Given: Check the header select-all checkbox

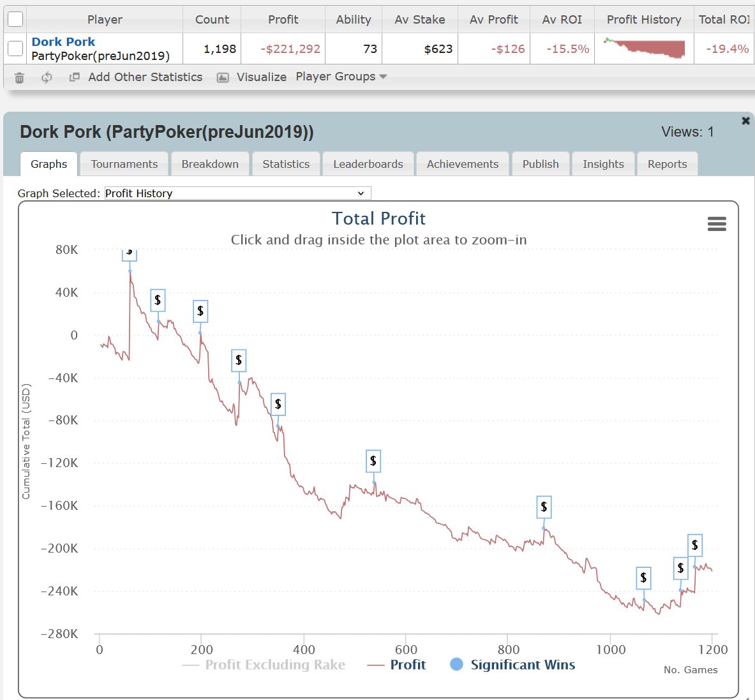Looking at the screenshot, I should pos(15,19).
